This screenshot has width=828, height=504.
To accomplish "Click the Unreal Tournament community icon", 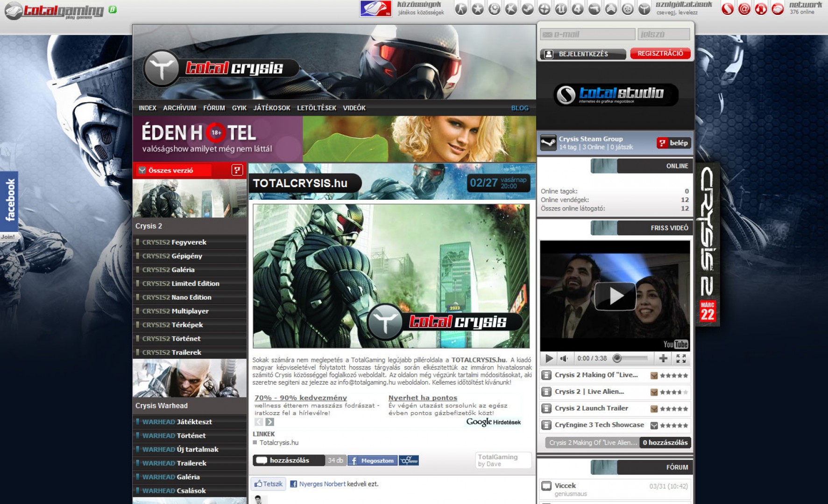I will [561, 9].
